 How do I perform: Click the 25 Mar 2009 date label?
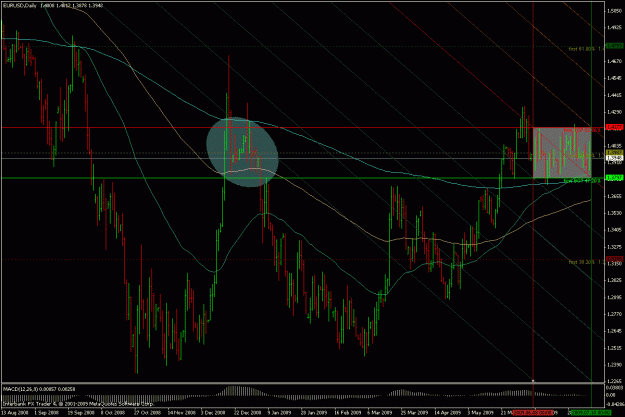pyautogui.click(x=414, y=413)
